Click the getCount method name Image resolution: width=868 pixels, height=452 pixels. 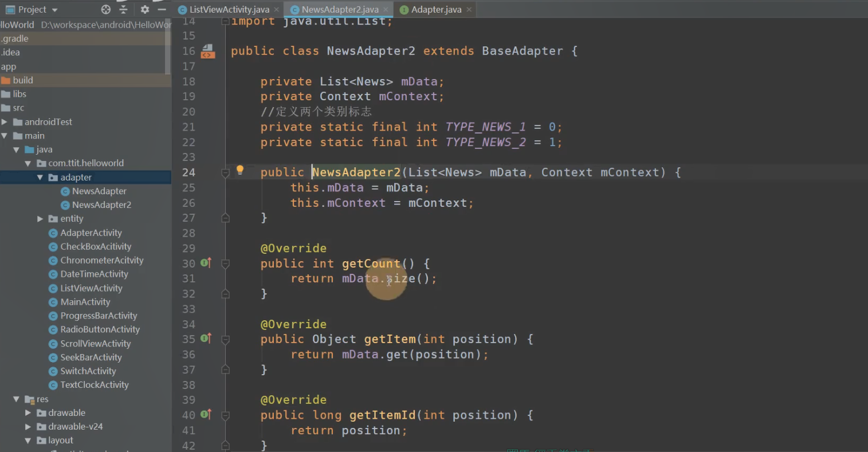[371, 264]
